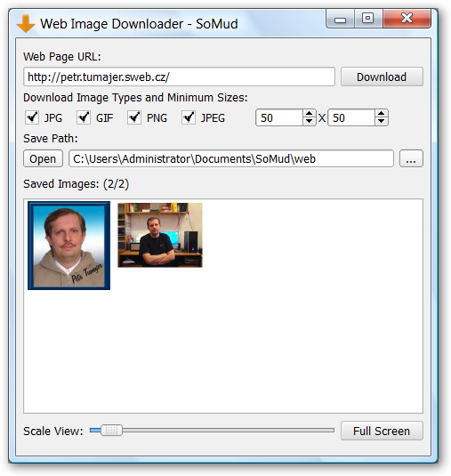This screenshot has width=451, height=476.
Task: Increase minimum width with up arrow
Action: (310, 114)
